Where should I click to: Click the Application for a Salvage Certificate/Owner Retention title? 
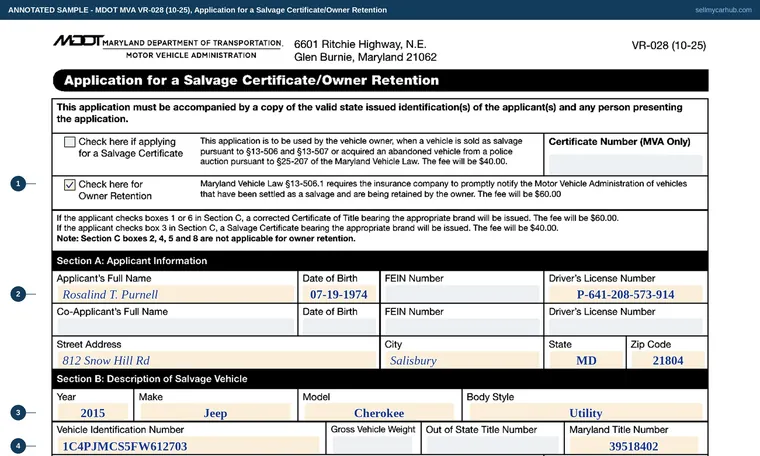coord(251,80)
